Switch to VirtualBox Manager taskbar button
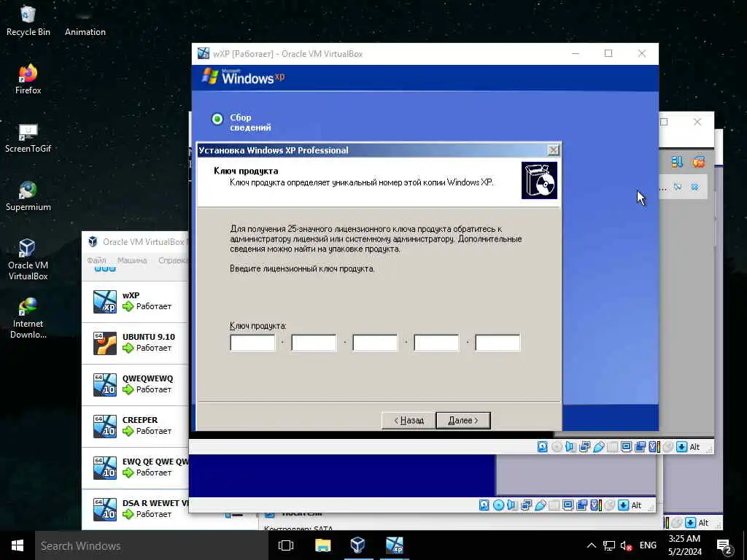The width and height of the screenshot is (747, 560). click(x=357, y=545)
